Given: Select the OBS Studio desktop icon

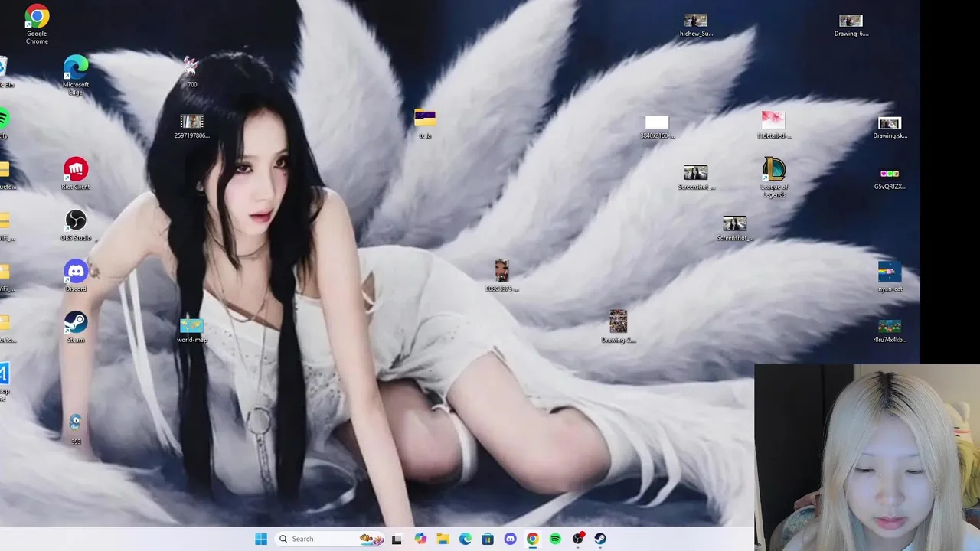Looking at the screenshot, I should (x=75, y=225).
